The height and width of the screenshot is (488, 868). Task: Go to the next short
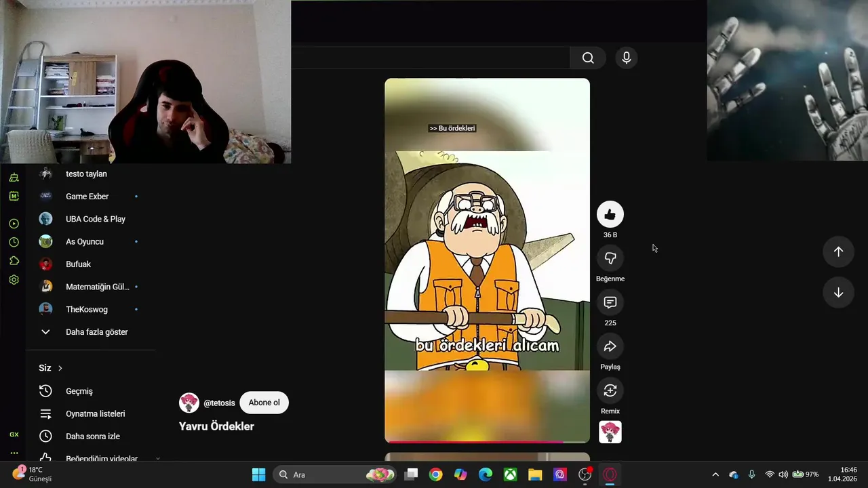coord(838,293)
